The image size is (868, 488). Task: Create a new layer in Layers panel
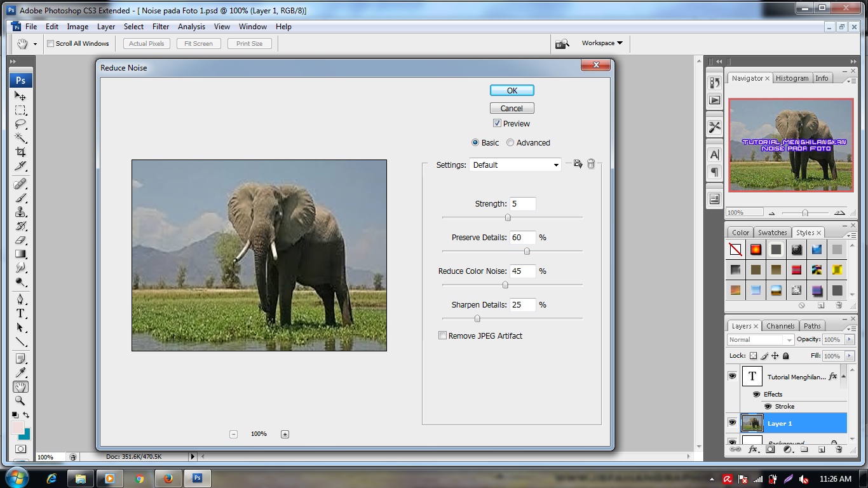pyautogui.click(x=822, y=449)
